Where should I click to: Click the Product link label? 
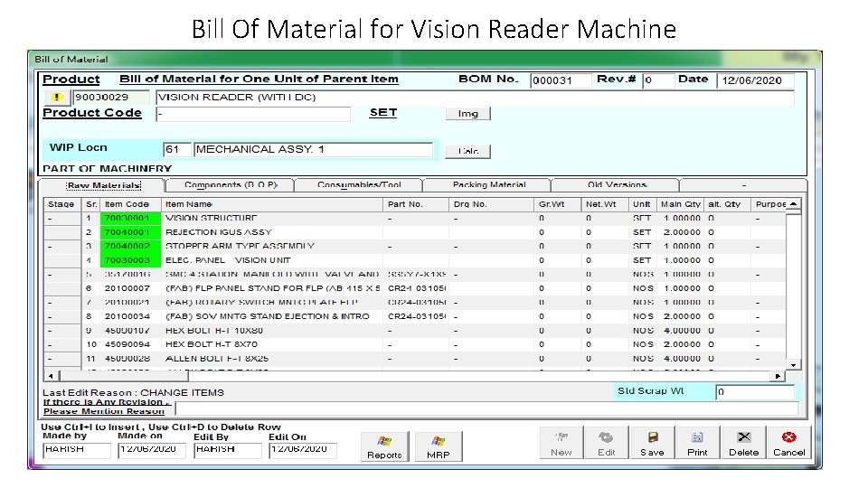(71, 80)
